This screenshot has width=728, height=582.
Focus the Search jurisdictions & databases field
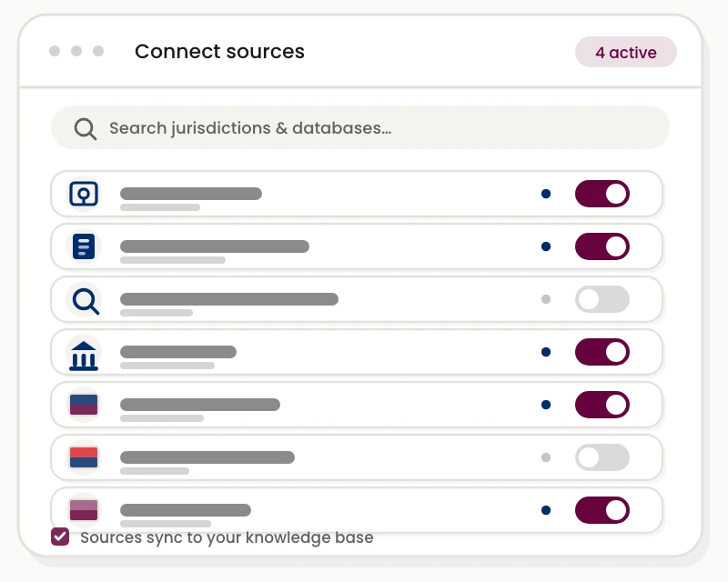(x=360, y=127)
